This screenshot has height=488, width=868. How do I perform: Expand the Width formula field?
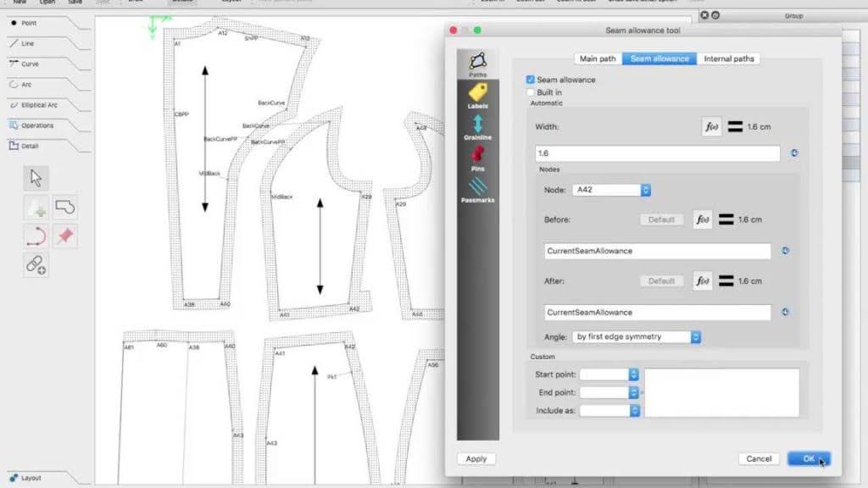pyautogui.click(x=794, y=153)
